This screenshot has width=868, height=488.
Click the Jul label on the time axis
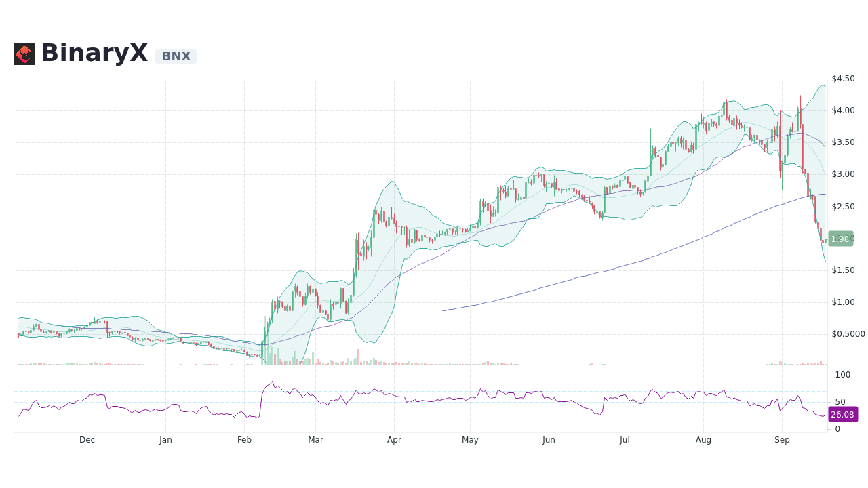pyautogui.click(x=625, y=439)
